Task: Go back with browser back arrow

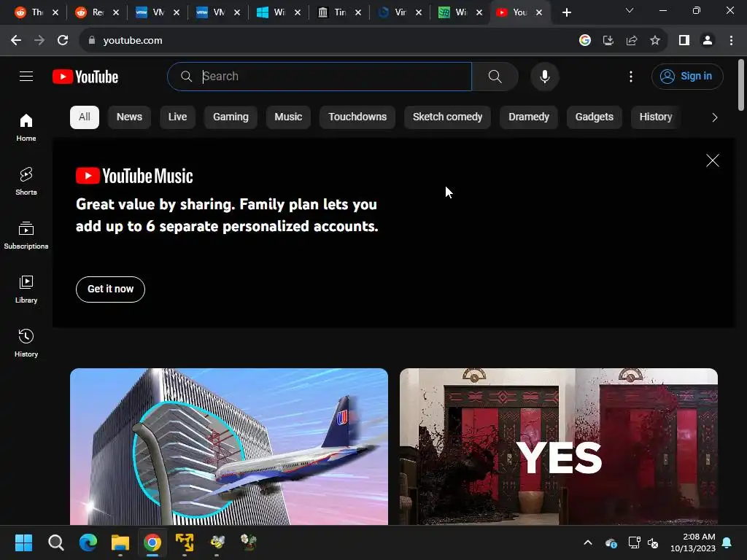Action: [16, 41]
